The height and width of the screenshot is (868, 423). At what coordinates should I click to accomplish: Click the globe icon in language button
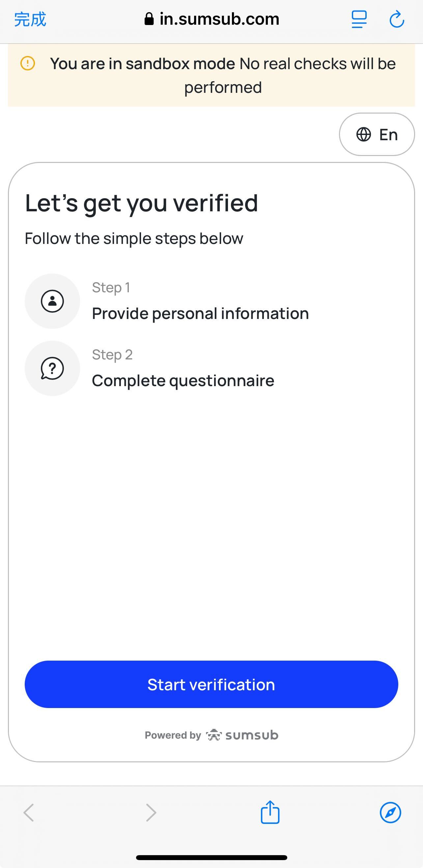[364, 134]
